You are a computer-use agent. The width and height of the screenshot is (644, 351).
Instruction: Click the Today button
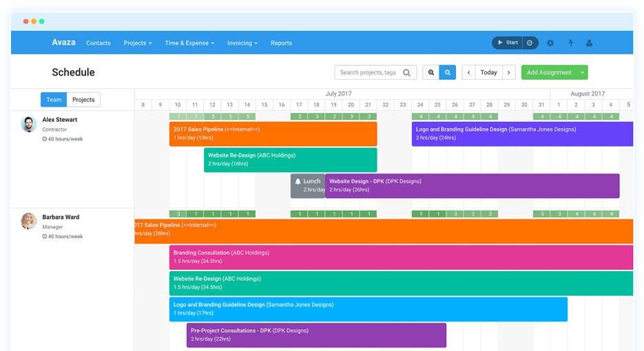489,72
